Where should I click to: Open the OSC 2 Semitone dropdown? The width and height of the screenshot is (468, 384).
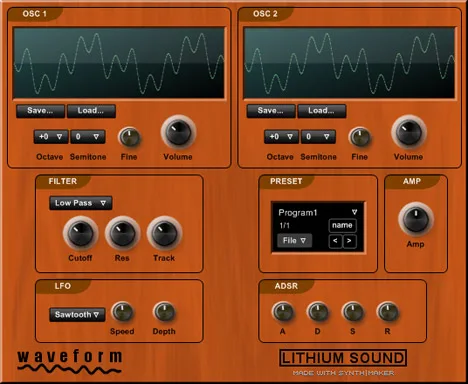click(318, 137)
